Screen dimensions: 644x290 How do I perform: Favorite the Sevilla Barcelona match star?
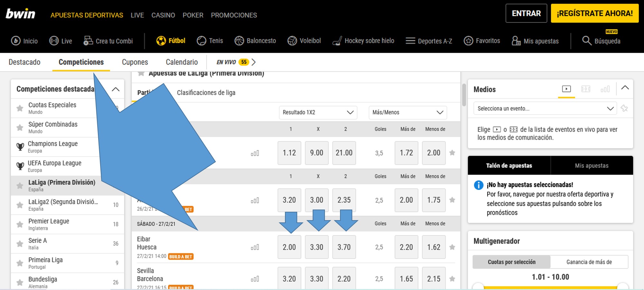(452, 279)
